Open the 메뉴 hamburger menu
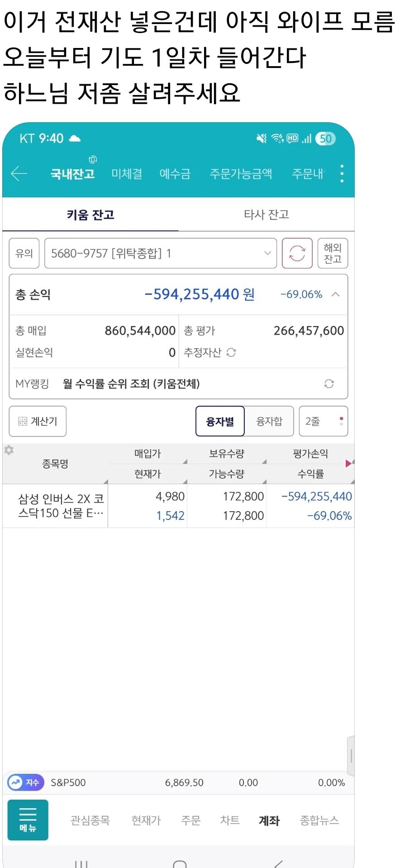The width and height of the screenshot is (395, 868). pos(28,820)
